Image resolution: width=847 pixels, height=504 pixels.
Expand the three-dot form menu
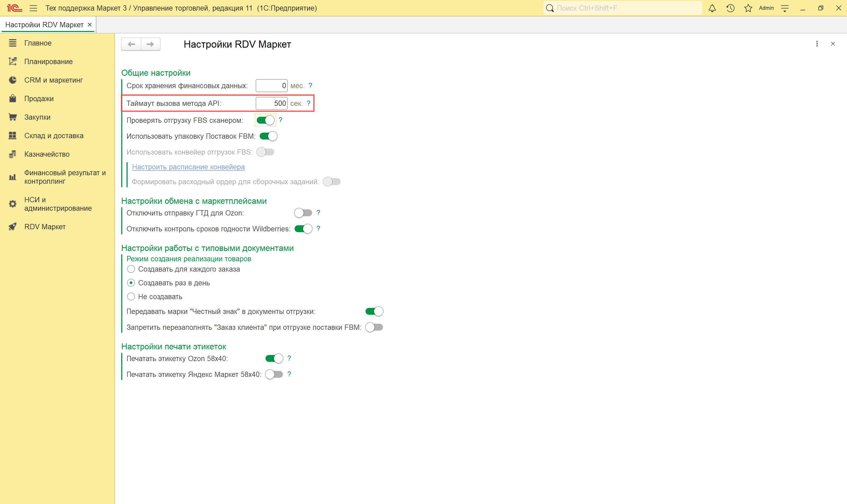817,44
